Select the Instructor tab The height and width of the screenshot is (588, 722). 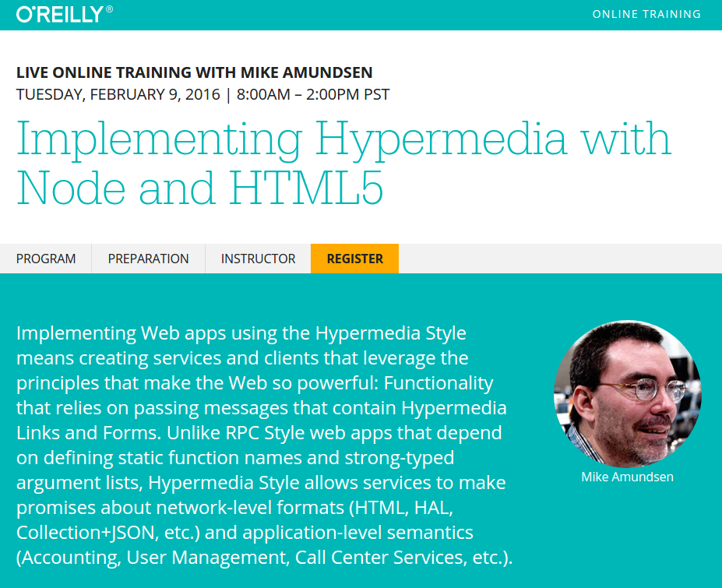(258, 259)
